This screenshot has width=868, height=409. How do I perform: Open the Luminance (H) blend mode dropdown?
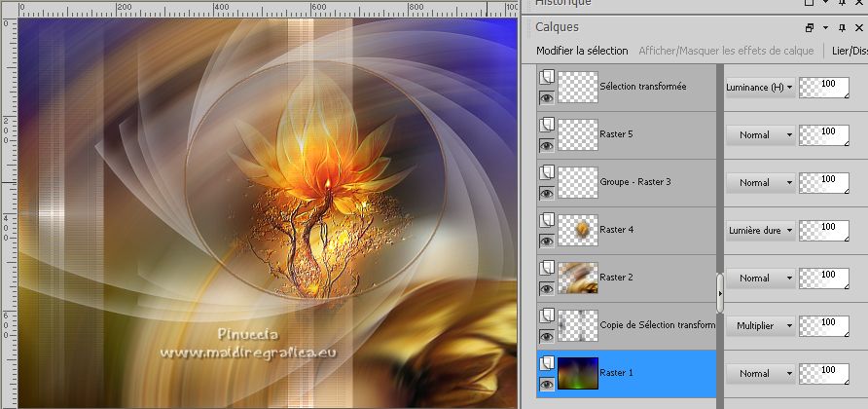pyautogui.click(x=761, y=87)
